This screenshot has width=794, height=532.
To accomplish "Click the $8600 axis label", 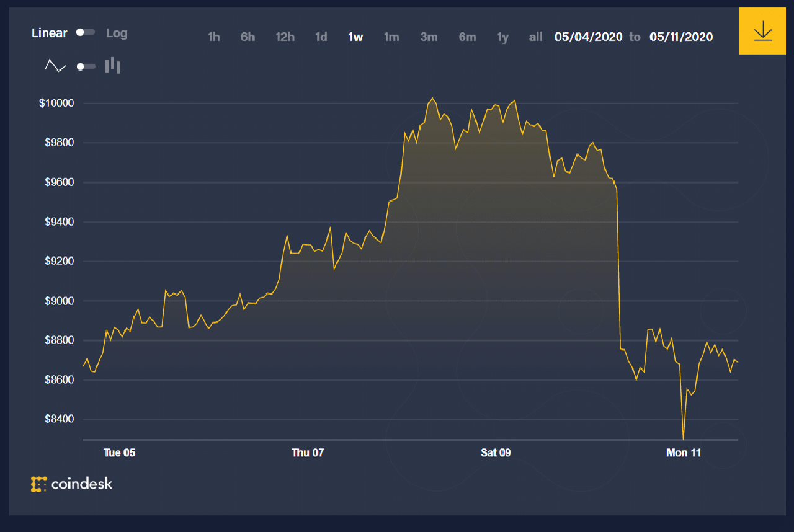I will tap(59, 379).
